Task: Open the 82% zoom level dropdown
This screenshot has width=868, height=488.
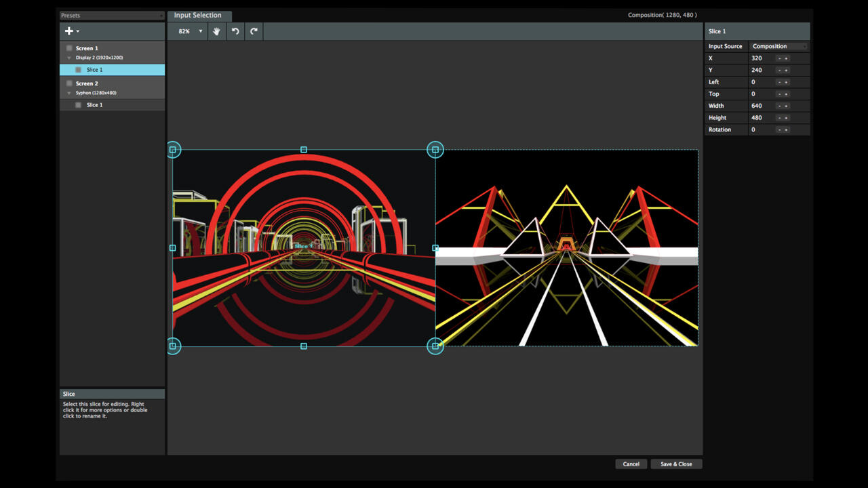Action: [191, 31]
